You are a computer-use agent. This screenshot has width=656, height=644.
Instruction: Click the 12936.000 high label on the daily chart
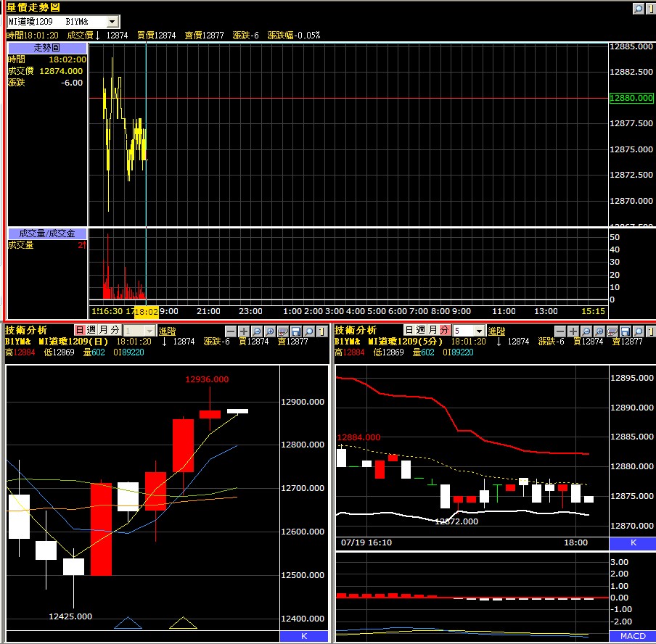[207, 379]
